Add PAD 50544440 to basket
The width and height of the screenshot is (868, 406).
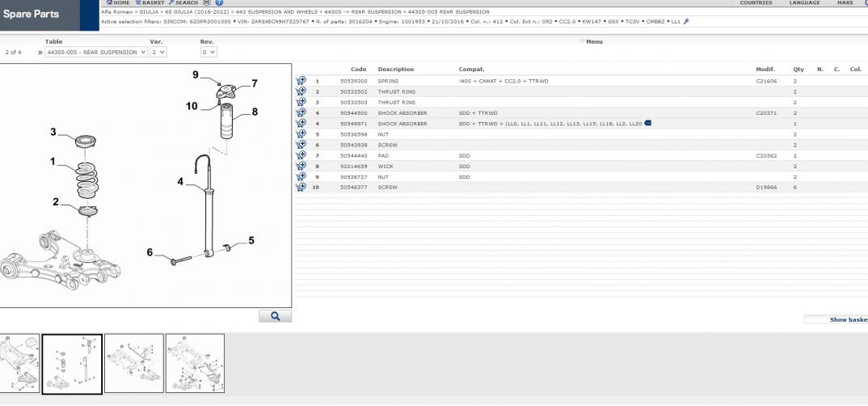(301, 155)
